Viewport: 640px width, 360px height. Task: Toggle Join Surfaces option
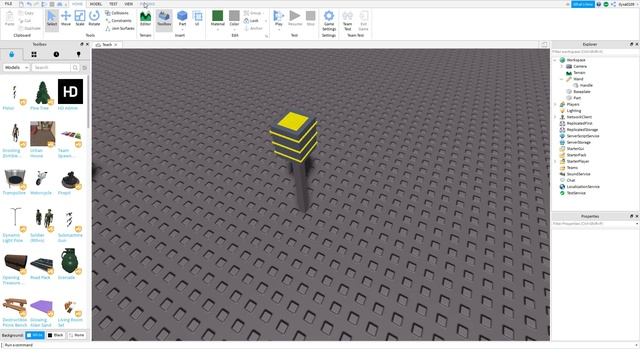120,28
